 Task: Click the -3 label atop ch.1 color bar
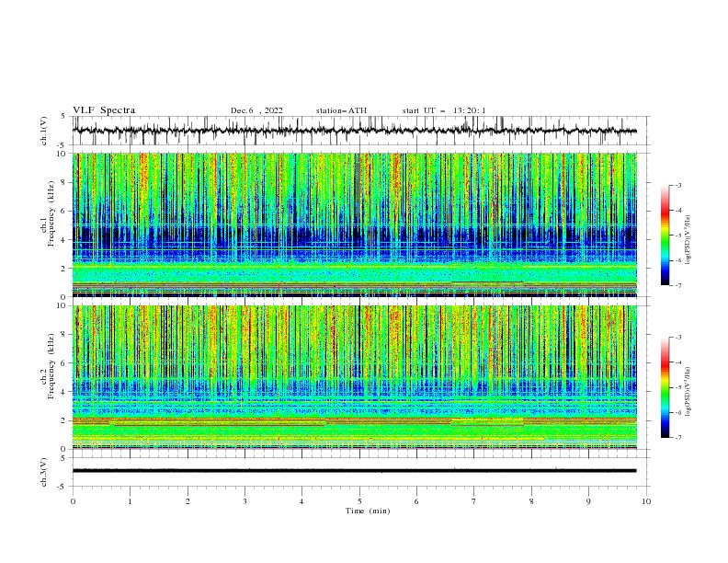click(x=677, y=186)
